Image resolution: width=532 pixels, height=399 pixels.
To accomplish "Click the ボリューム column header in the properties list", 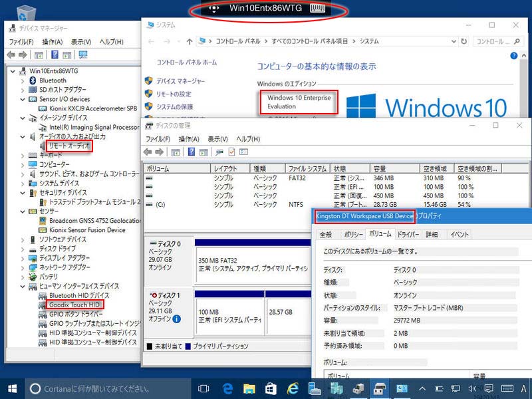I will click(398, 375).
